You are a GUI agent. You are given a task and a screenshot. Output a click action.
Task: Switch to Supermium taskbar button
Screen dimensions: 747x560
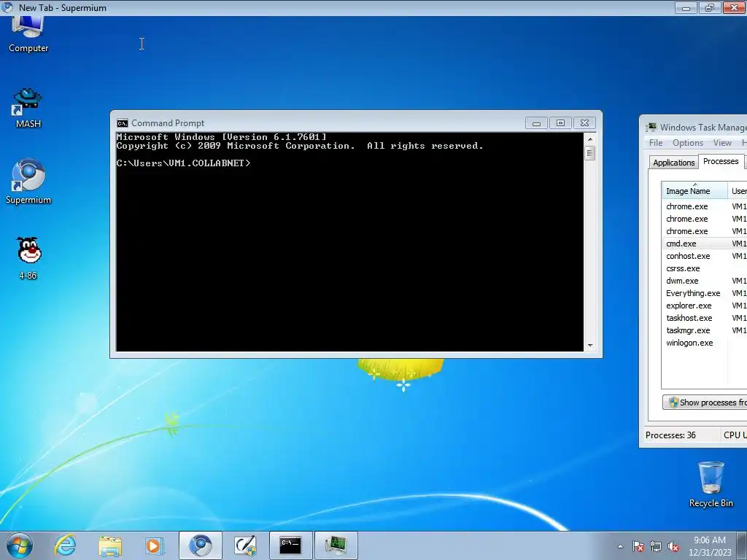[x=201, y=545]
